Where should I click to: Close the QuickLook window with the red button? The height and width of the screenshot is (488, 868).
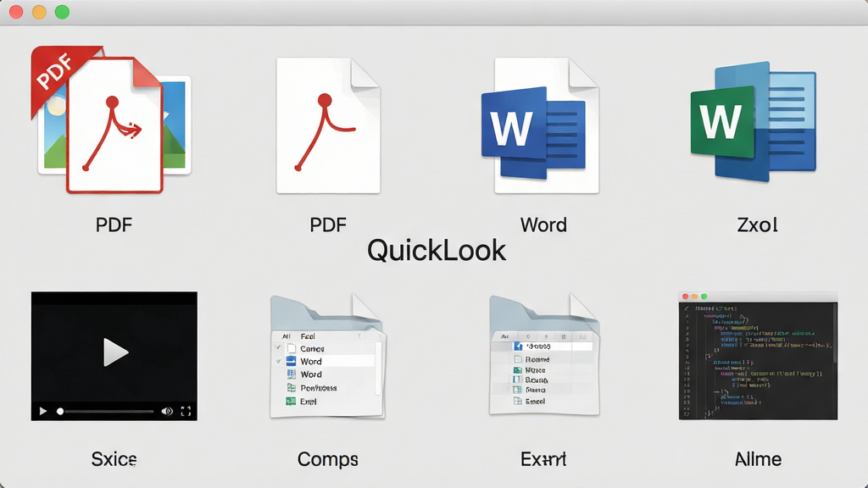tap(16, 12)
